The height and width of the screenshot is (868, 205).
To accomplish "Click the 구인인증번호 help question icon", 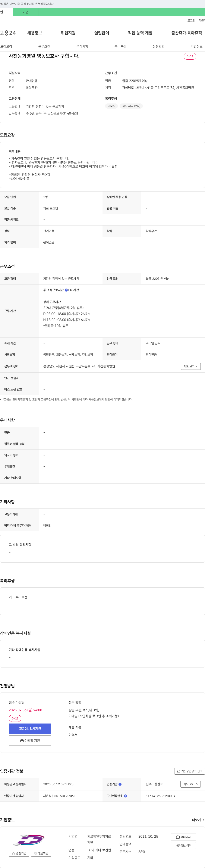I will [x=126, y=796].
